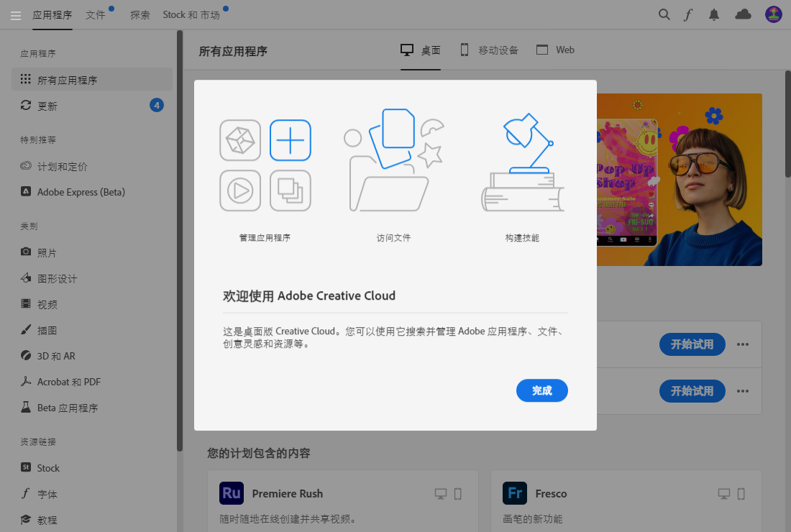The image size is (791, 532).
Task: Click the Beta 应用程序 flask icon
Action: (x=25, y=407)
